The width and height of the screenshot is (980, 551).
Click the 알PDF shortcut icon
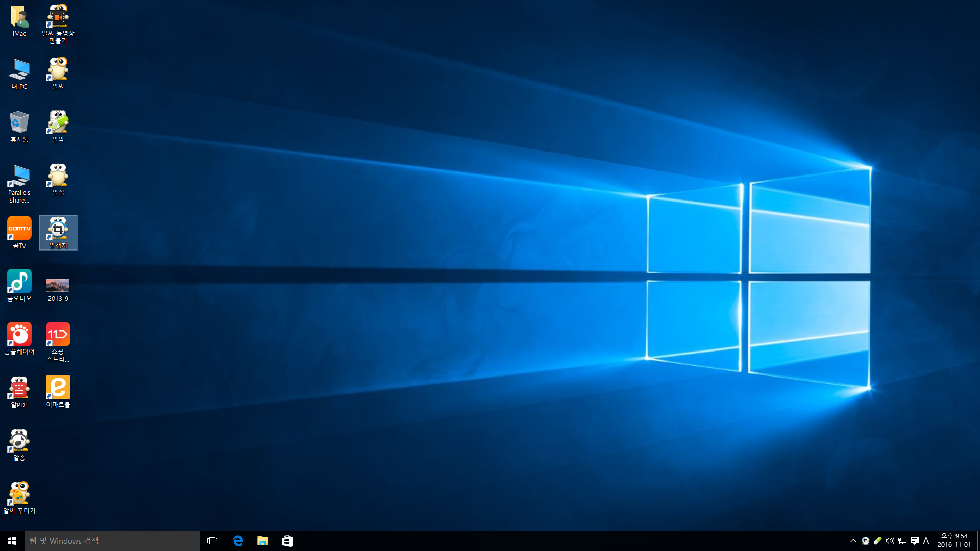[19, 390]
